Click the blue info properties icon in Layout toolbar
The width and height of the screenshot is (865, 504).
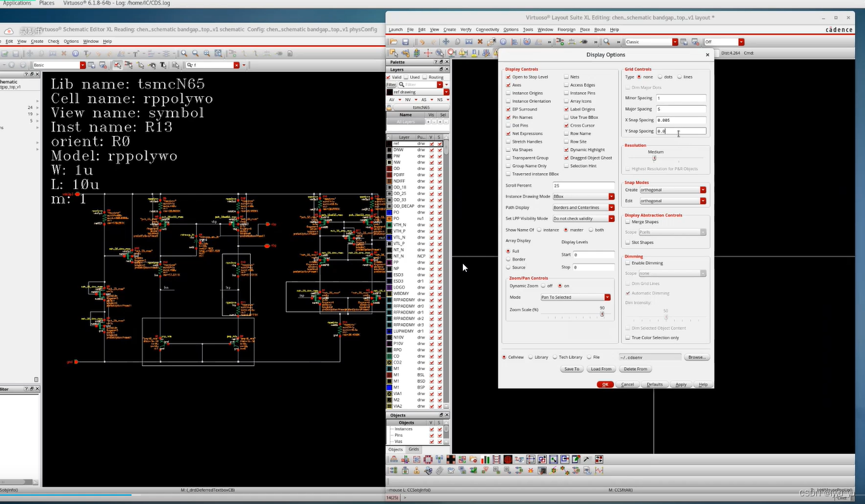tap(503, 42)
